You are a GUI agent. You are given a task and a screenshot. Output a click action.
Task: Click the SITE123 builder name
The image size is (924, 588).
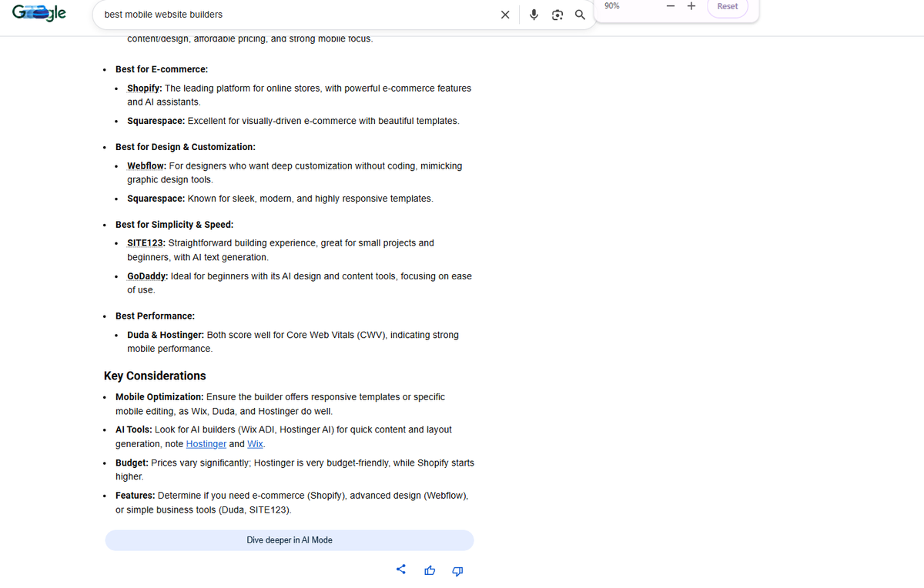pos(145,243)
